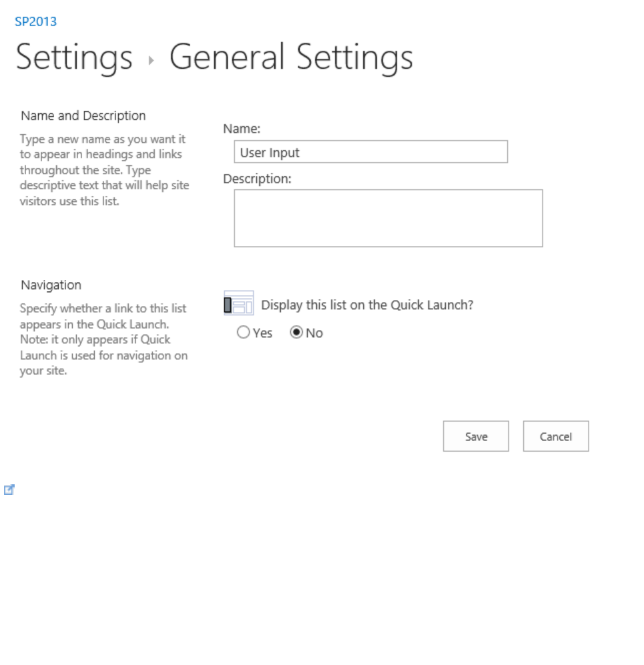Click the Name and Description section heading
Viewport: 644px width, 665px height.
(83, 116)
